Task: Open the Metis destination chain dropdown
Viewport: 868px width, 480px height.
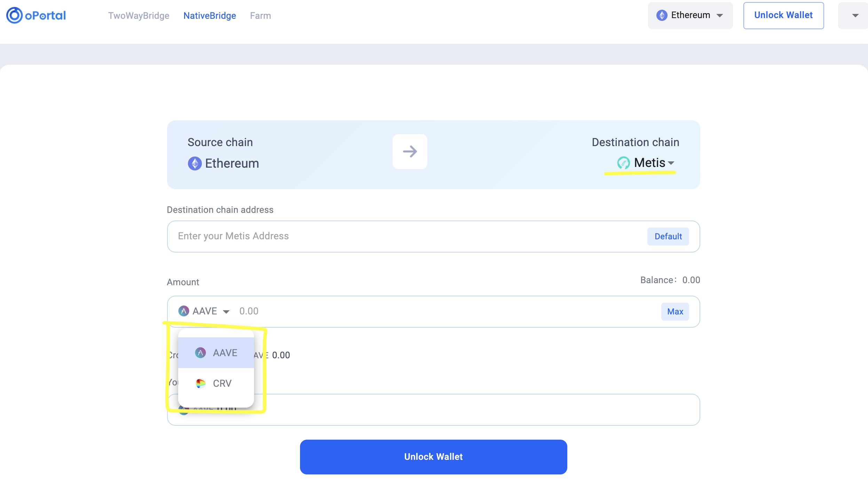Action: (x=646, y=162)
